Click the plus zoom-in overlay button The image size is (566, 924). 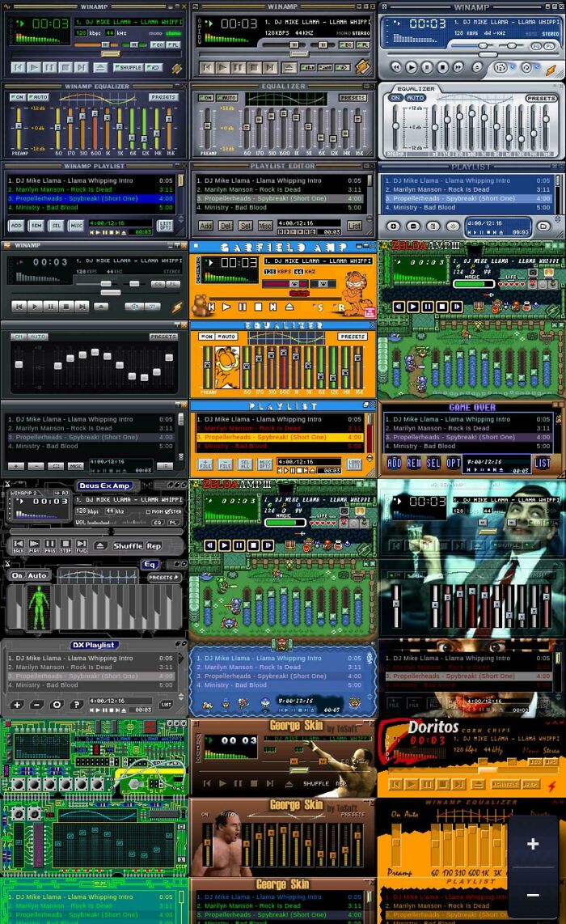point(533,844)
